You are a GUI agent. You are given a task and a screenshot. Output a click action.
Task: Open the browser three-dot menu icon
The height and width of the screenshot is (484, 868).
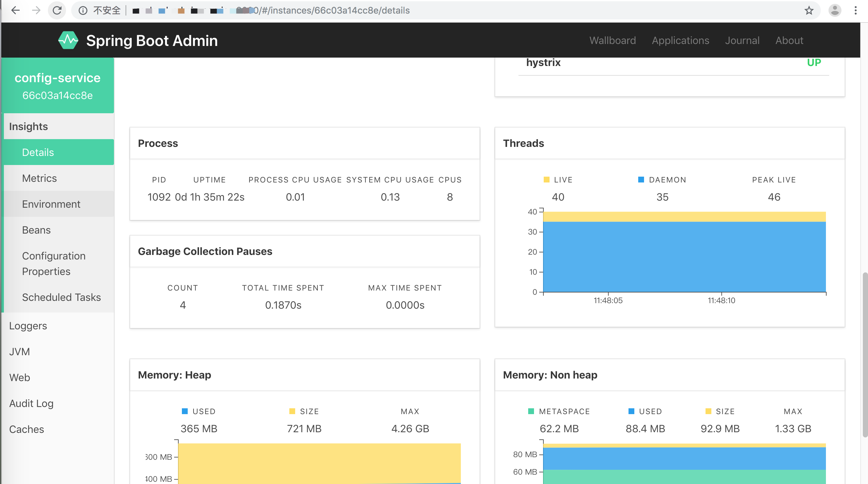(856, 10)
